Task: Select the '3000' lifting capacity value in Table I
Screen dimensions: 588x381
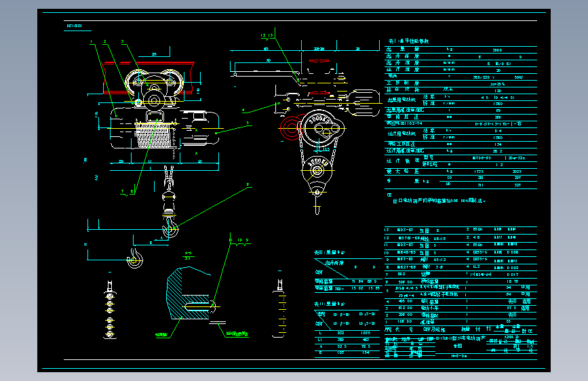Action: pyautogui.click(x=497, y=50)
